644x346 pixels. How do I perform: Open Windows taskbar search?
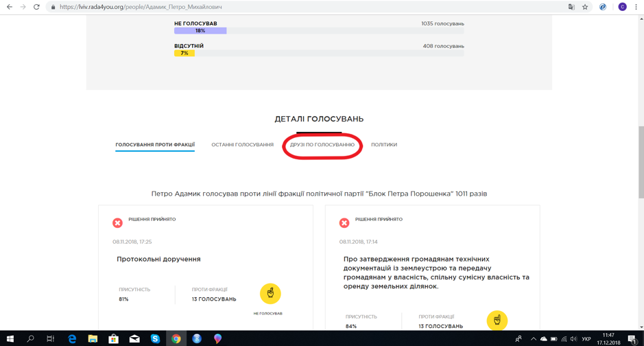point(30,338)
